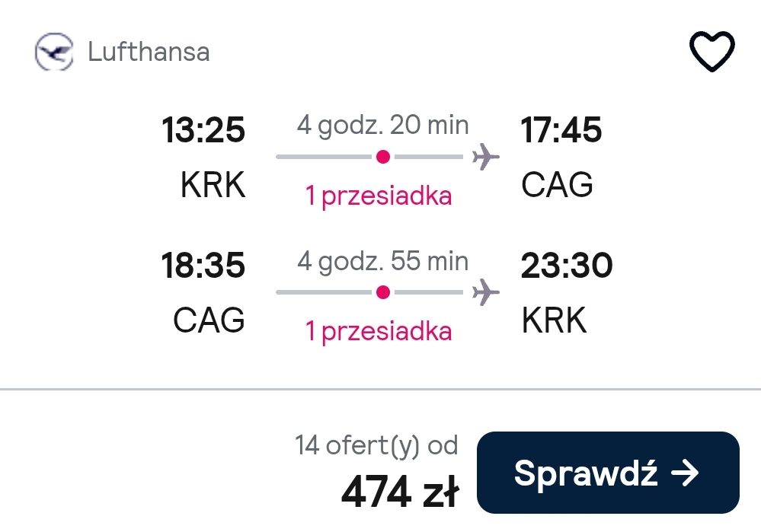Click the arrow inside Sprawdź button
Image resolution: width=761 pixels, height=532 pixels.
pyautogui.click(x=685, y=473)
